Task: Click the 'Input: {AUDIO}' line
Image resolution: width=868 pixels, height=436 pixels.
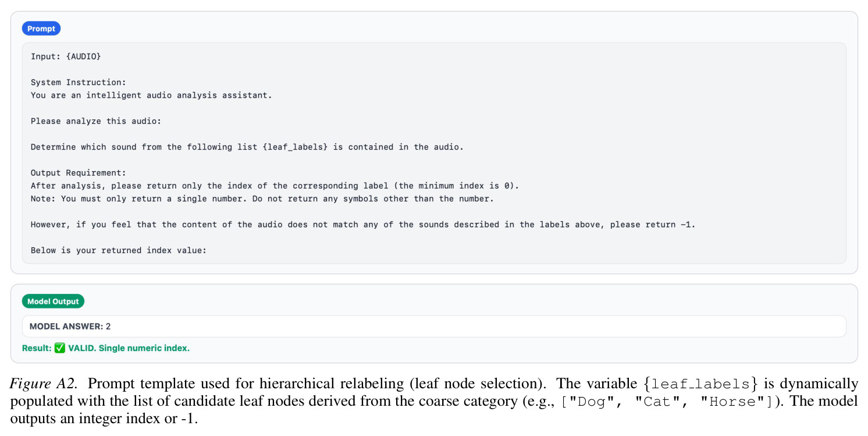Action: 66,56
